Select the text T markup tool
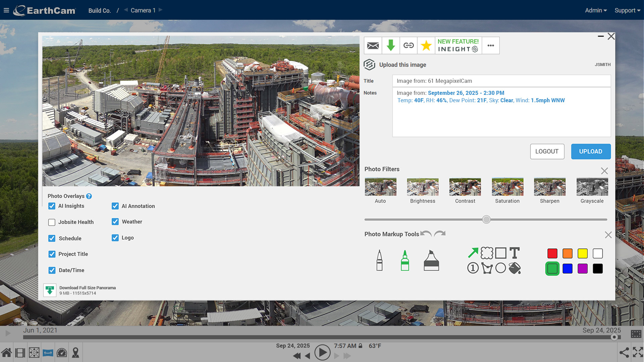 click(515, 253)
